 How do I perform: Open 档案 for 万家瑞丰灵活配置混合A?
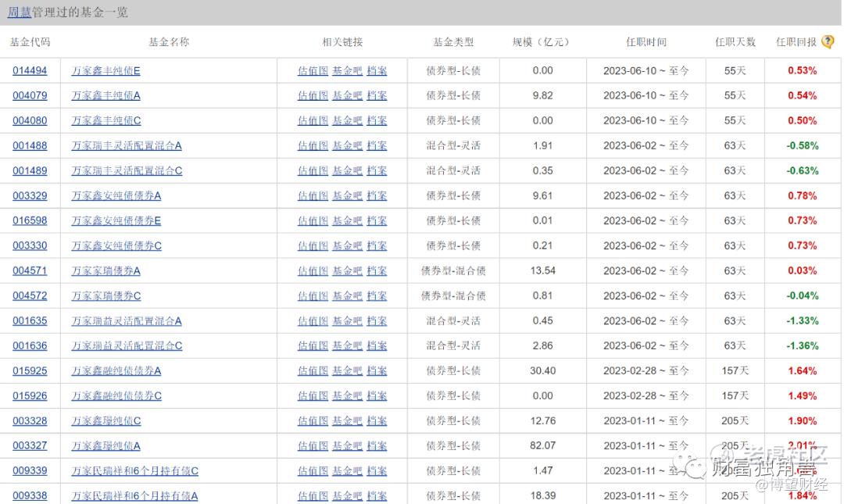(377, 145)
